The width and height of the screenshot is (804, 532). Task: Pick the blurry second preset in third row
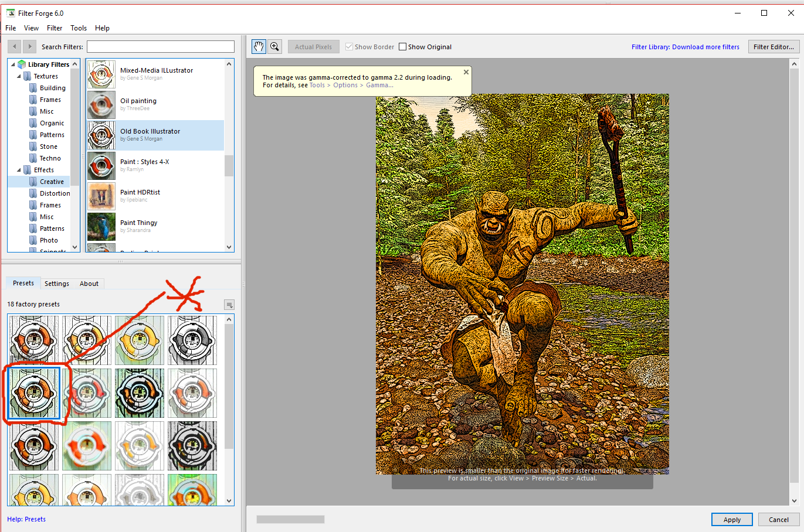point(87,446)
